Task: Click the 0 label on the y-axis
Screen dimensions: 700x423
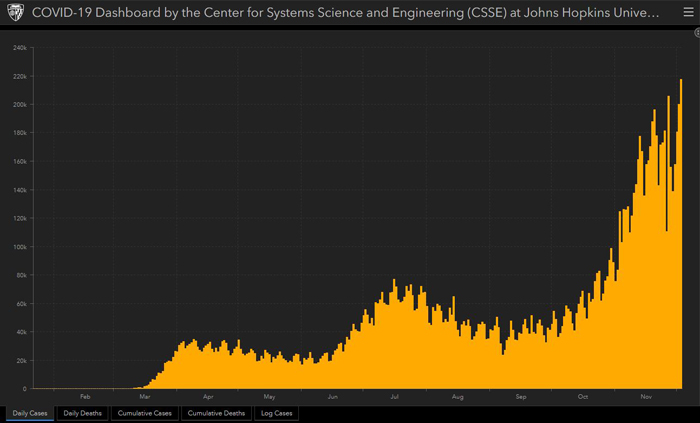Action: (x=26, y=389)
